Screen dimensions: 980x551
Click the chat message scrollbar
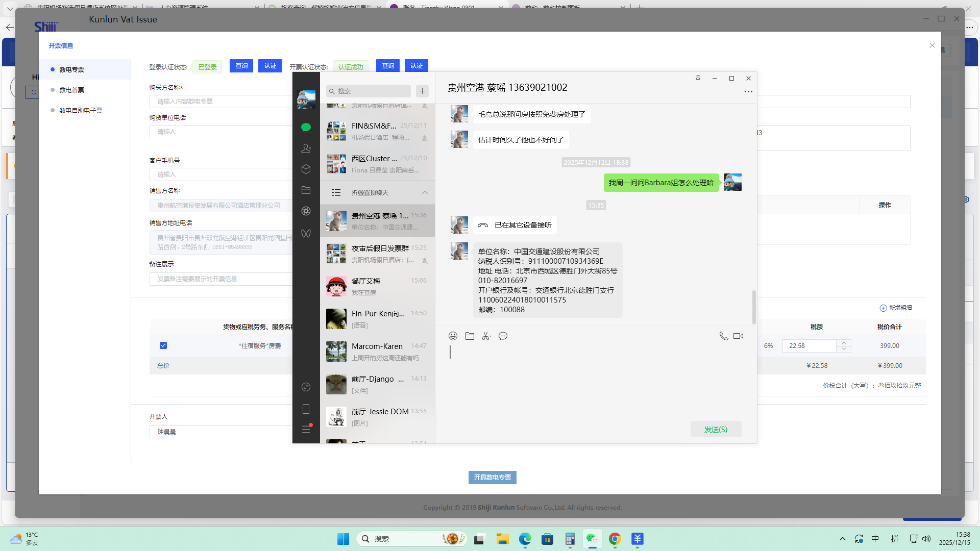(754, 307)
